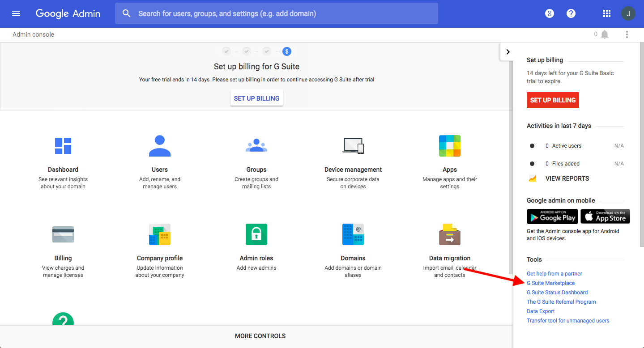
Task: Open Transfer tool for unmanaged users
Action: [568, 321]
